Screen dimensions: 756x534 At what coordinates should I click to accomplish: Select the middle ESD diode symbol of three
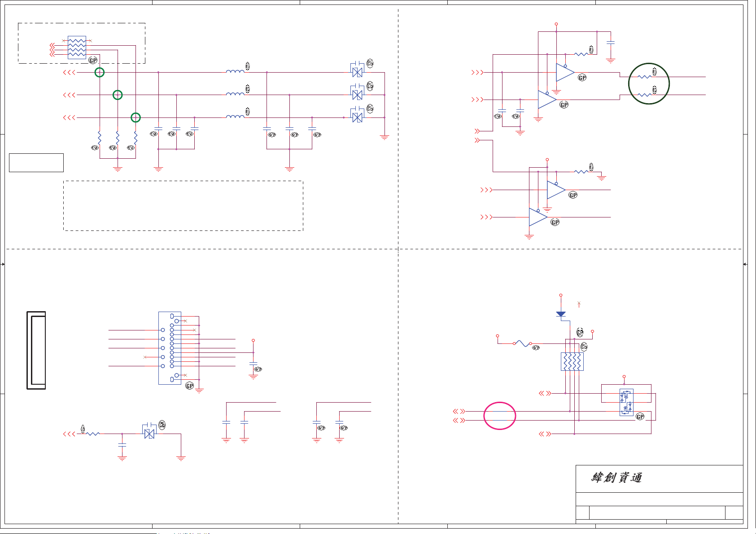pos(357,92)
